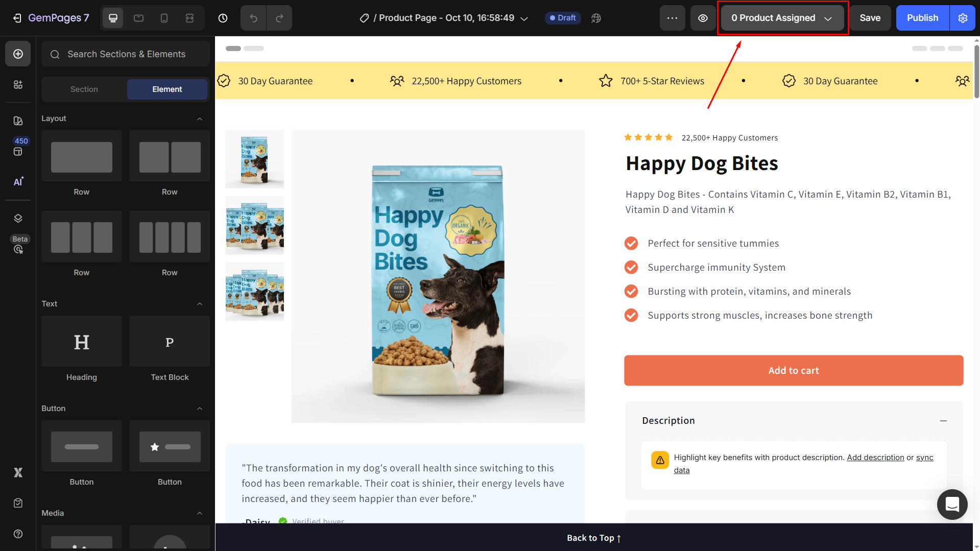980x551 pixels.
Task: Click the undo arrow icon
Action: tap(253, 18)
